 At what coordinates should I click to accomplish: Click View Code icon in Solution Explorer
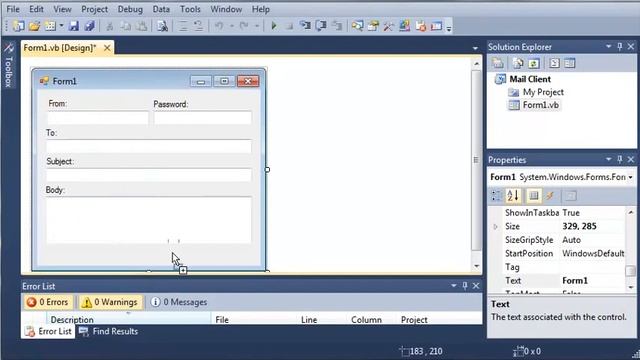pyautogui.click(x=554, y=63)
